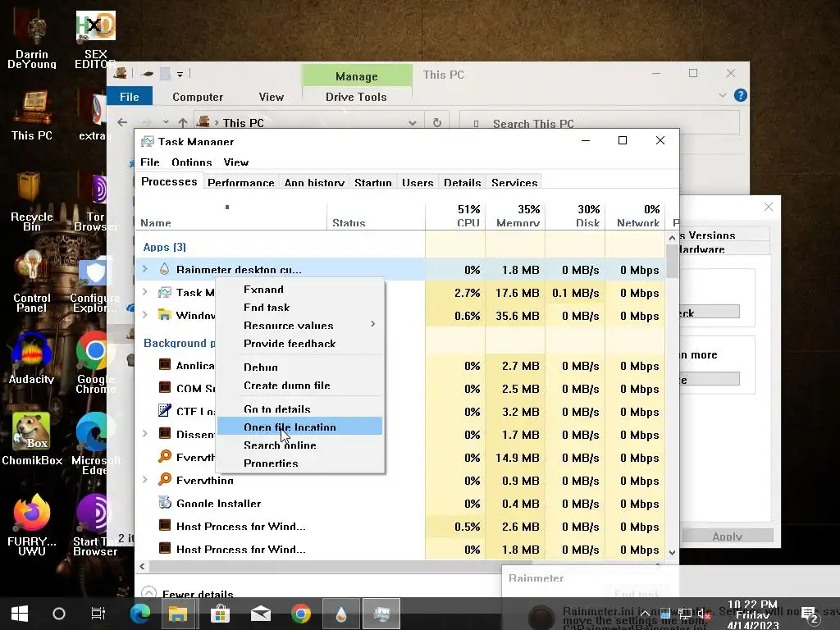840x630 pixels.
Task: Open This PC desktop icon
Action: pyautogui.click(x=32, y=115)
